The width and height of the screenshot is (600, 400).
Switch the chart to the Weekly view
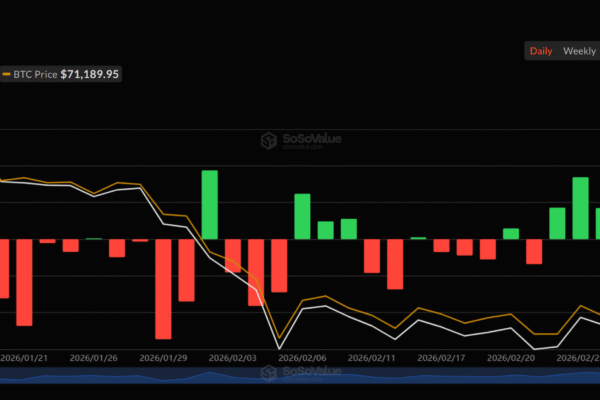tap(579, 51)
